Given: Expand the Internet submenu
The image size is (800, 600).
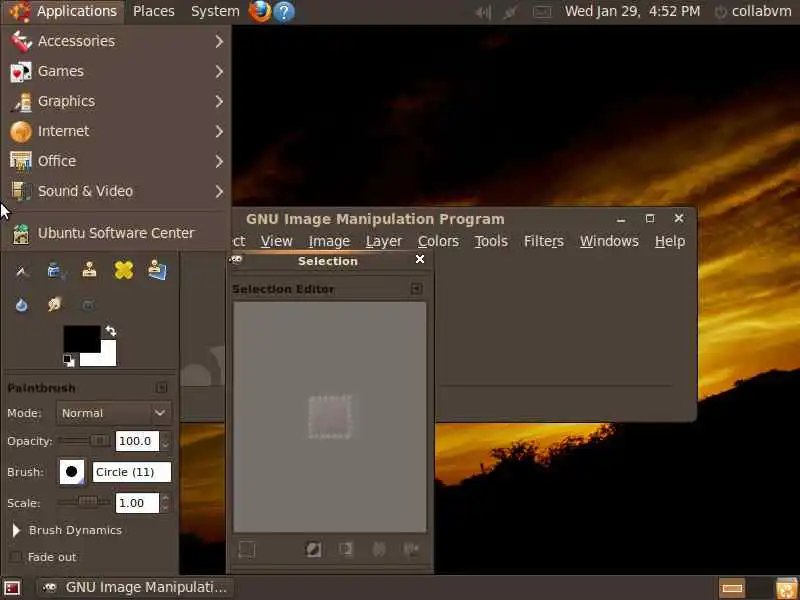Looking at the screenshot, I should point(116,131).
